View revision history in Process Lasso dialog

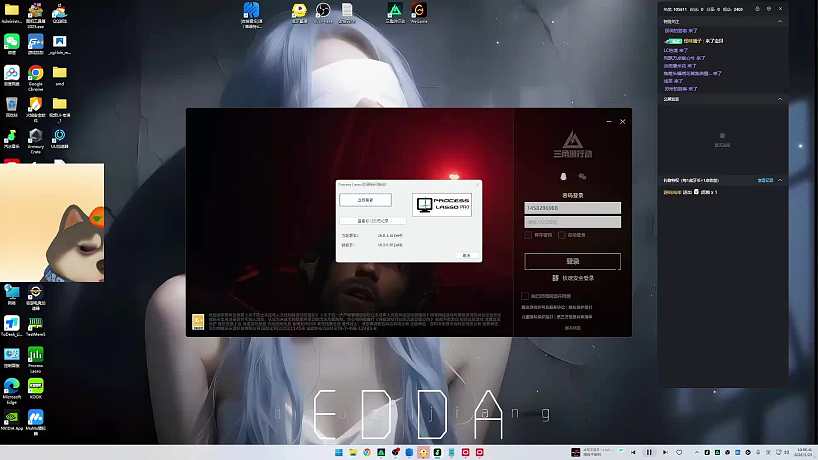point(372,221)
